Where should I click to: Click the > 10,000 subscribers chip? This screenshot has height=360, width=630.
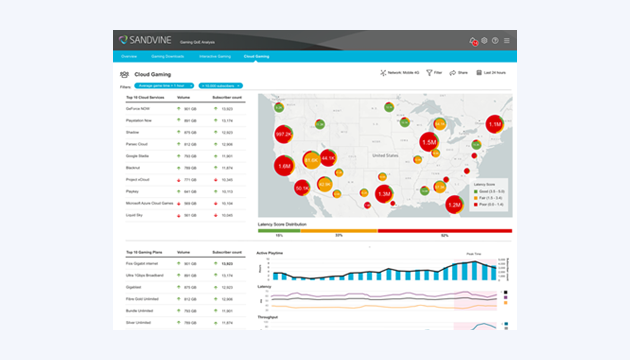click(x=221, y=86)
